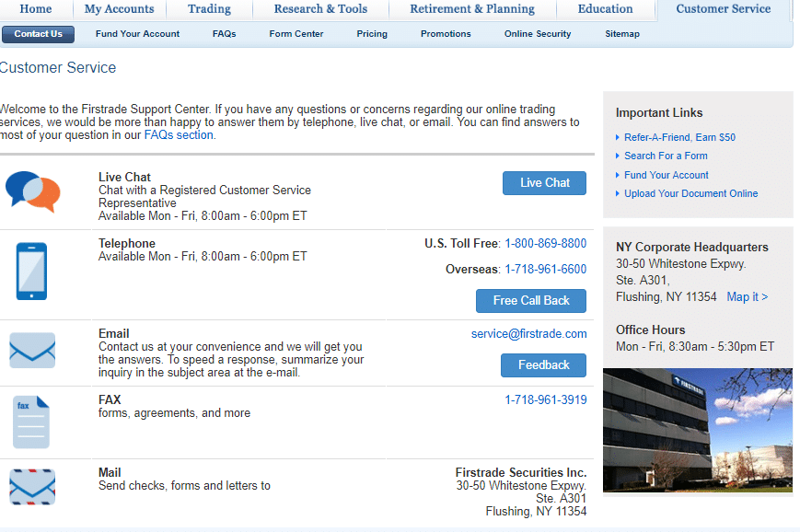Open the Form Center submenu item
Screen dimensions: 800x532
pos(296,34)
